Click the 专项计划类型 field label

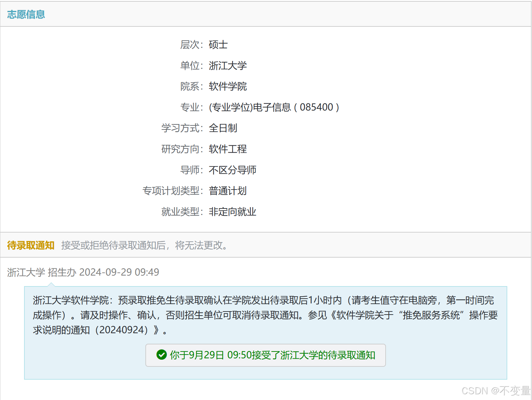(173, 191)
